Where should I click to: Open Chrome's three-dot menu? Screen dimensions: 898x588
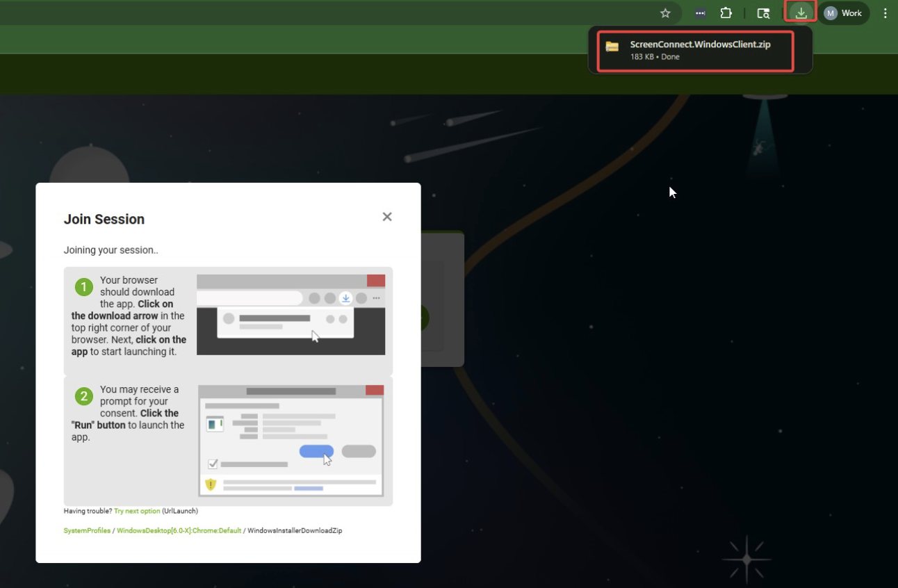click(885, 13)
